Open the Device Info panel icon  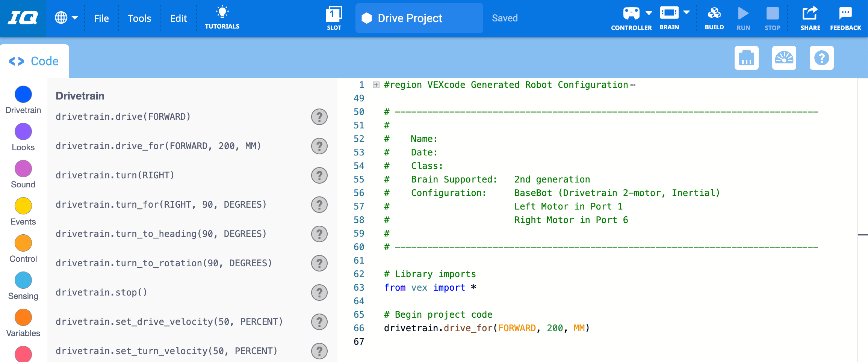[746, 58]
